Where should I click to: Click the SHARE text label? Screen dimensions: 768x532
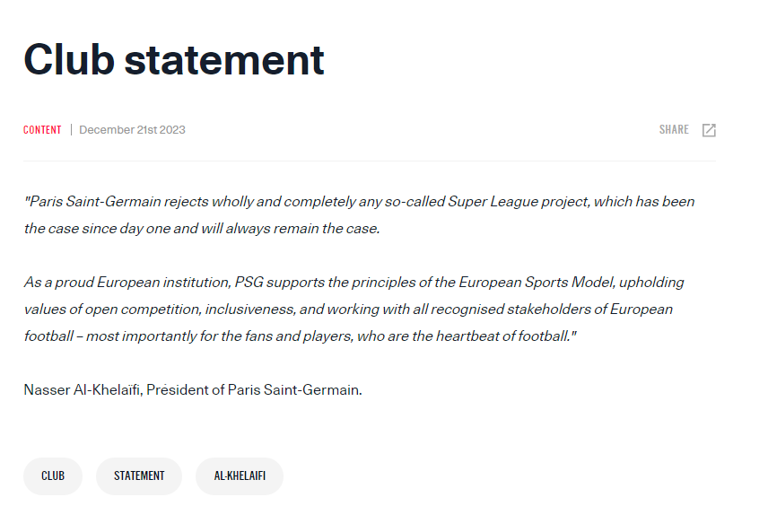pyautogui.click(x=674, y=130)
